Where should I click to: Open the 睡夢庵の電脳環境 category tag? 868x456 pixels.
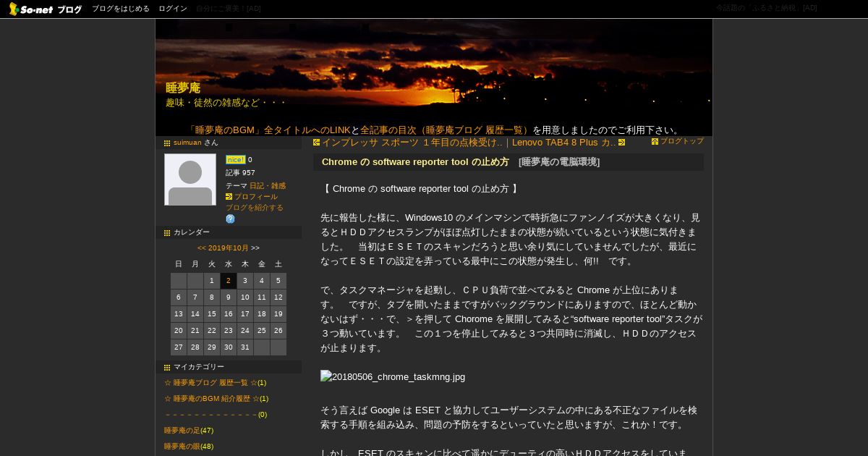pyautogui.click(x=559, y=162)
